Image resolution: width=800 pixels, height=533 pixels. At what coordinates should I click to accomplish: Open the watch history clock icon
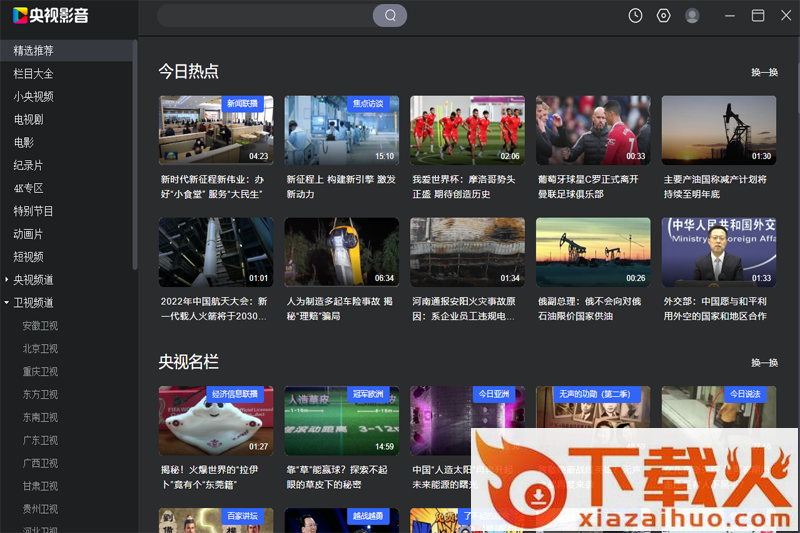pyautogui.click(x=635, y=16)
